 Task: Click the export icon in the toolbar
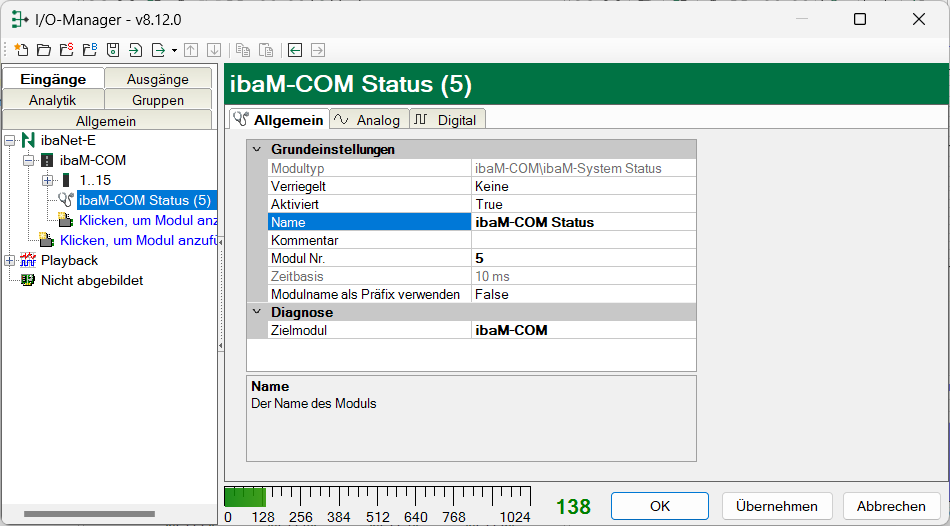[159, 50]
